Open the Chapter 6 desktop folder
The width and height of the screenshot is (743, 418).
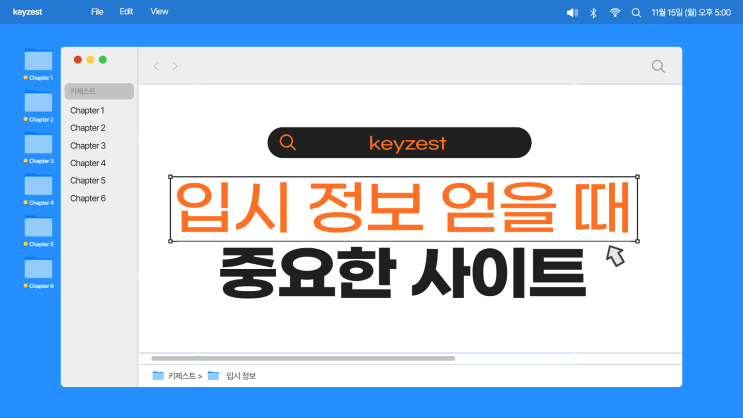tap(38, 270)
